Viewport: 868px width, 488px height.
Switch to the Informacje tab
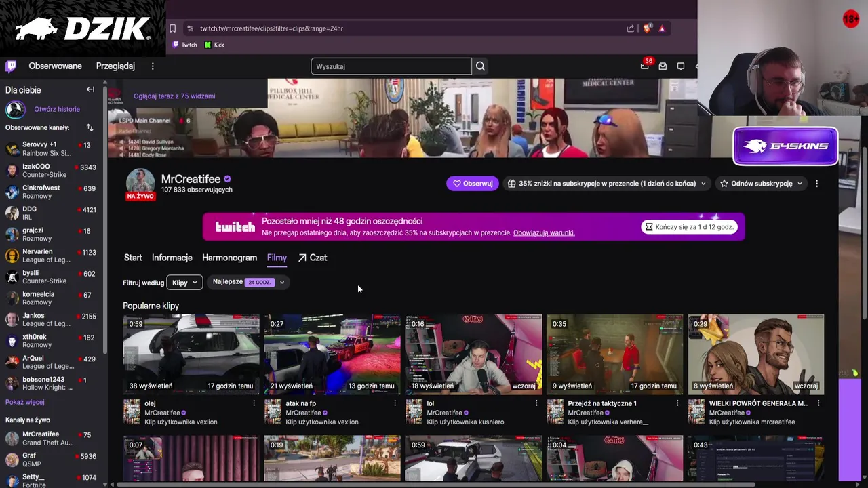(172, 258)
